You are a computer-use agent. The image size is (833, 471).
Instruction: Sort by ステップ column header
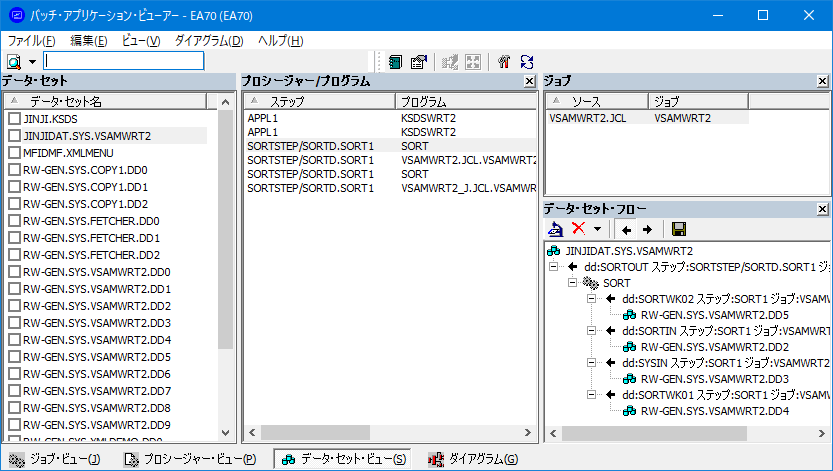[x=320, y=101]
